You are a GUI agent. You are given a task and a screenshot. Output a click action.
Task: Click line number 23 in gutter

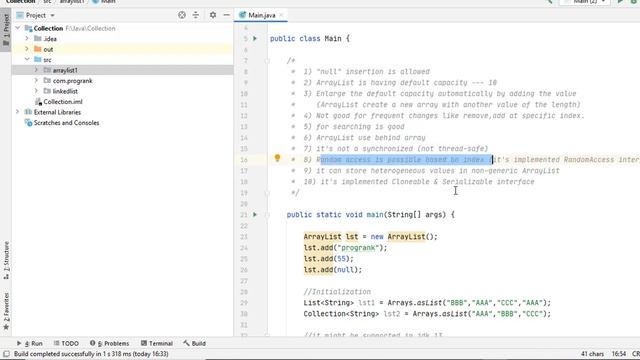(x=244, y=237)
